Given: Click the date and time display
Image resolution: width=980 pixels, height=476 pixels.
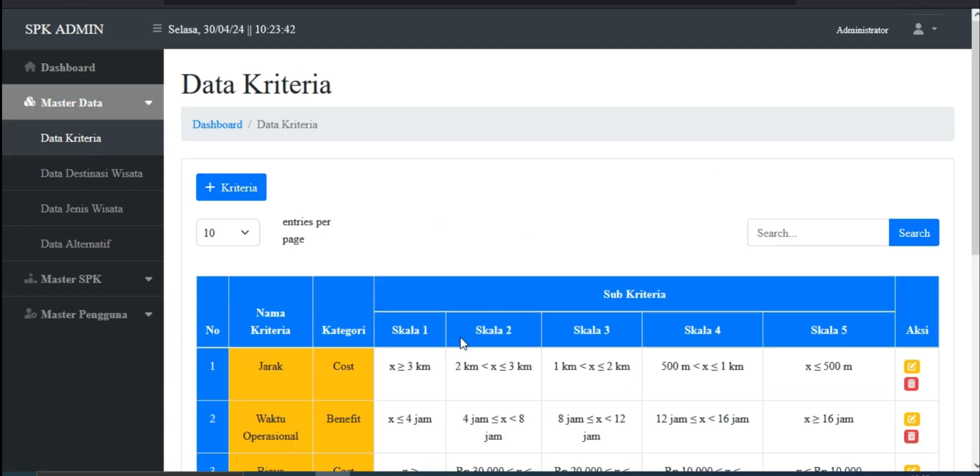Looking at the screenshot, I should (232, 30).
